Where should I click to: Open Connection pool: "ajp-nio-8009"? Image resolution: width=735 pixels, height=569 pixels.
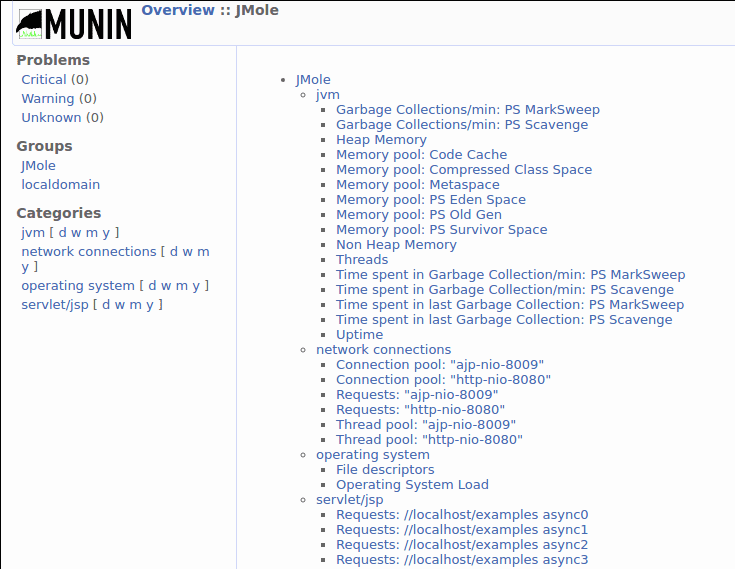pyautogui.click(x=440, y=365)
